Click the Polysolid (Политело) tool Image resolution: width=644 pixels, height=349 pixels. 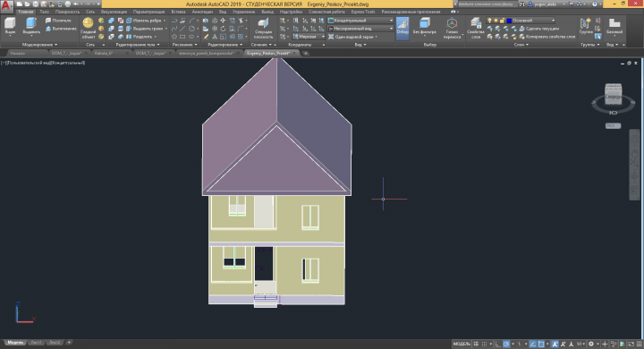pyautogui.click(x=58, y=21)
